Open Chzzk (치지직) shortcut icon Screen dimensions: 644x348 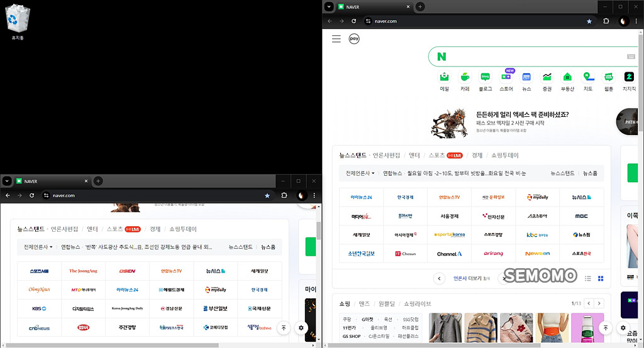(629, 81)
